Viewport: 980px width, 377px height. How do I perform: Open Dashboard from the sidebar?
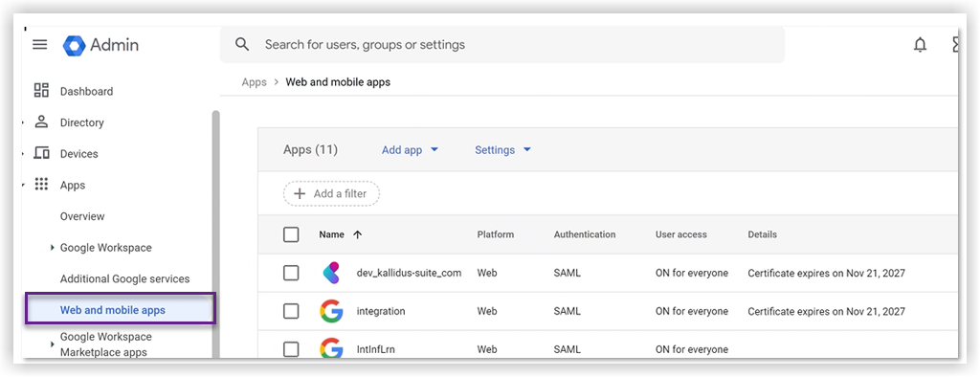coord(86,91)
